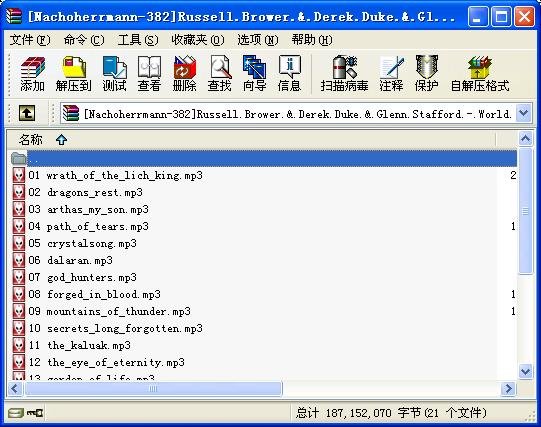Open the 注释 (Comment) tool
Image resolution: width=541 pixels, height=427 pixels.
coord(392,74)
